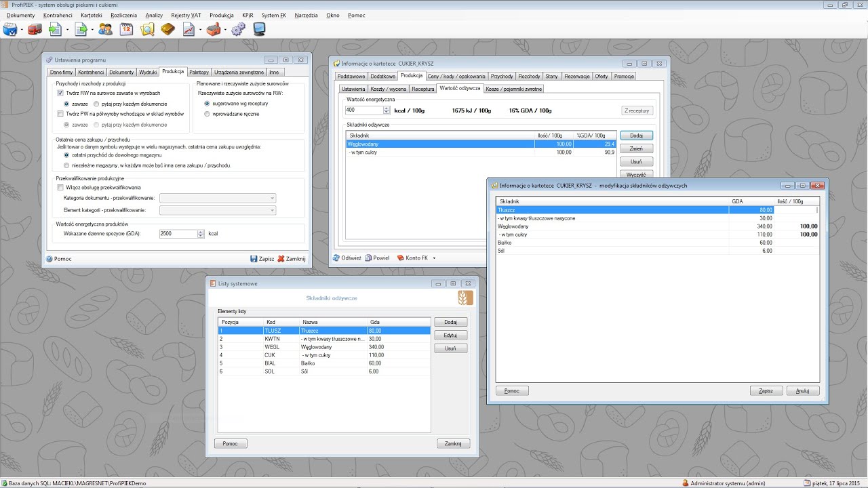Screen dimensions: 868x488
Task: Expand the Konto FK dropdown arrow
Action: pyautogui.click(x=434, y=258)
